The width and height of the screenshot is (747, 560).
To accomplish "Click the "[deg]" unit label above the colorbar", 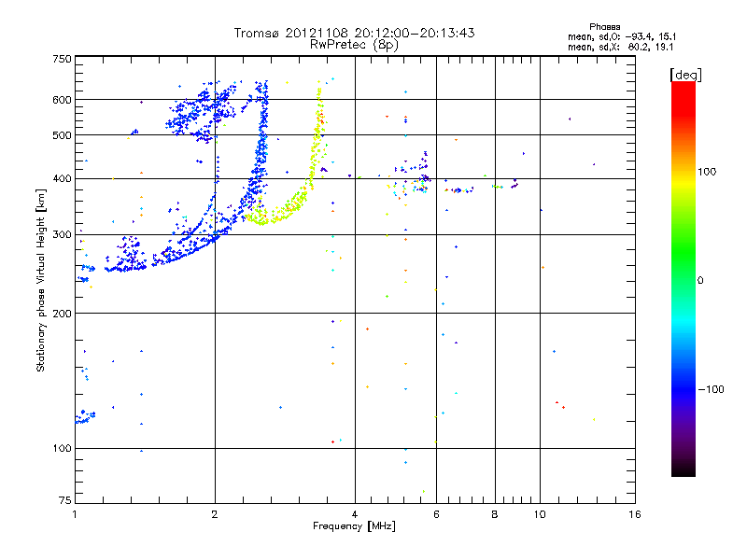I will point(685,75).
